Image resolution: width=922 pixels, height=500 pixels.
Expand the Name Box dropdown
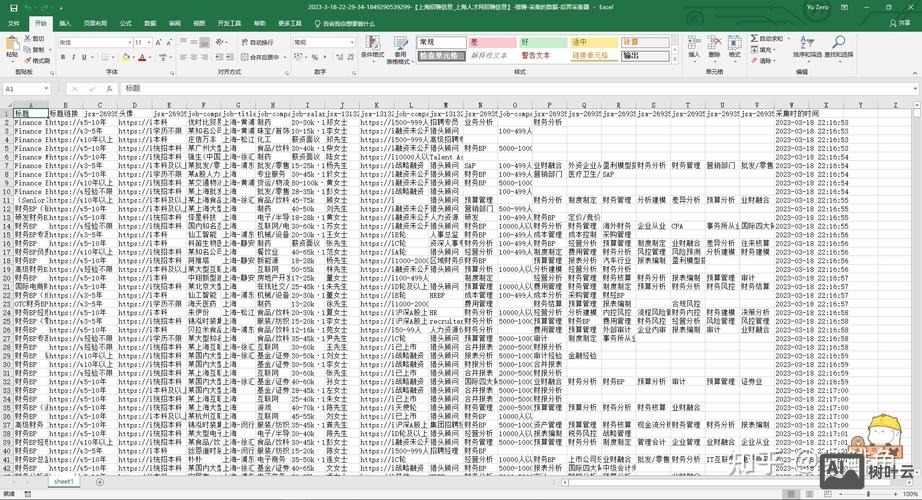point(46,89)
